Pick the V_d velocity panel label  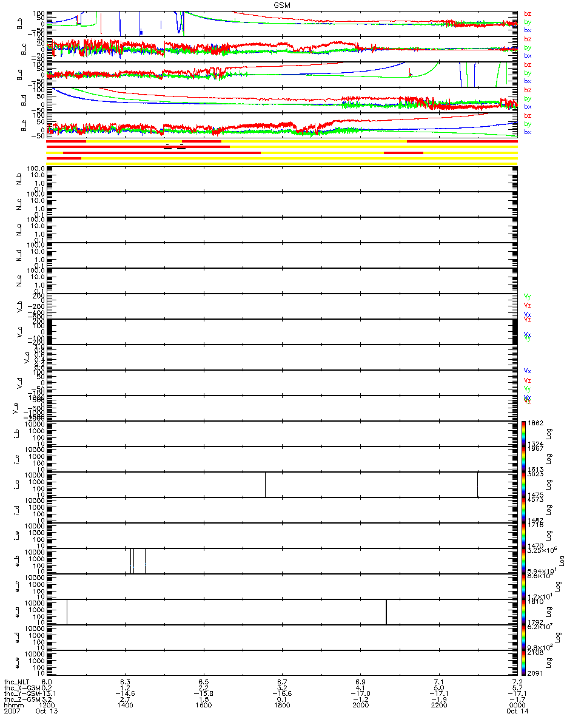19,382
